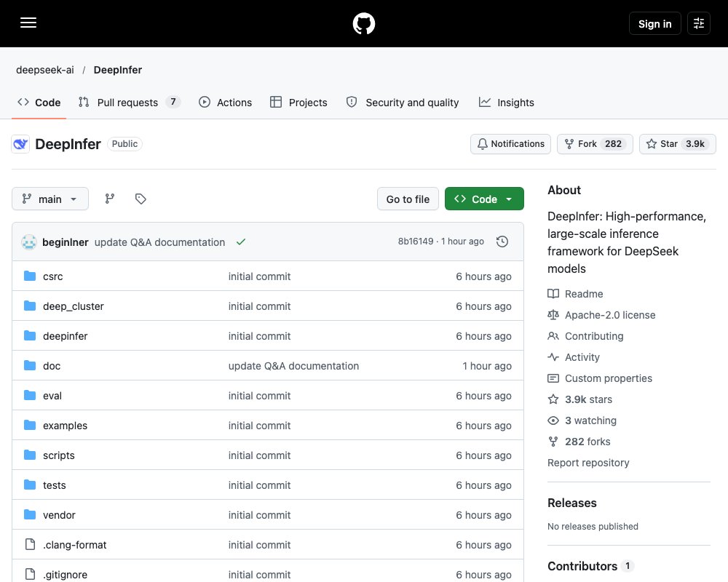Open appearance settings sliders icon

coord(699,23)
